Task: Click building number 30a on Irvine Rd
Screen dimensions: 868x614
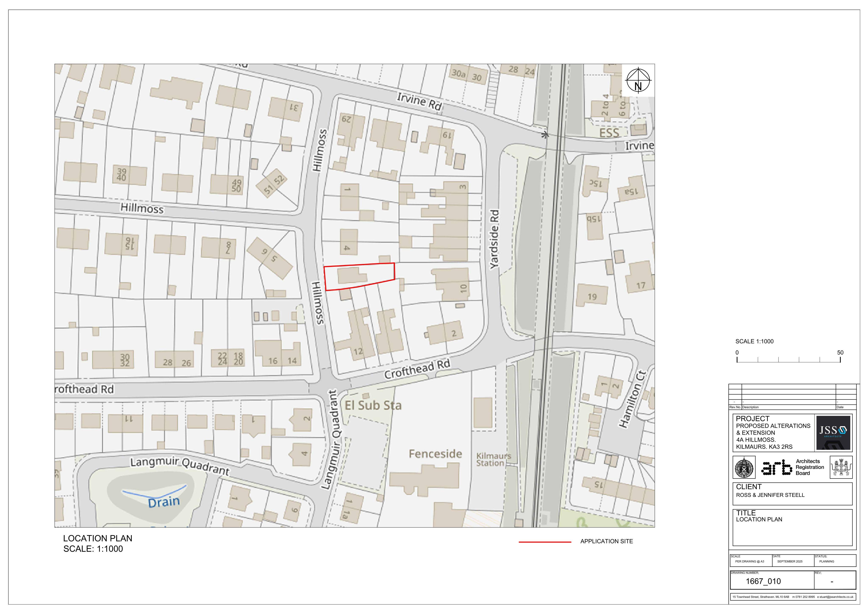Action: coord(458,73)
